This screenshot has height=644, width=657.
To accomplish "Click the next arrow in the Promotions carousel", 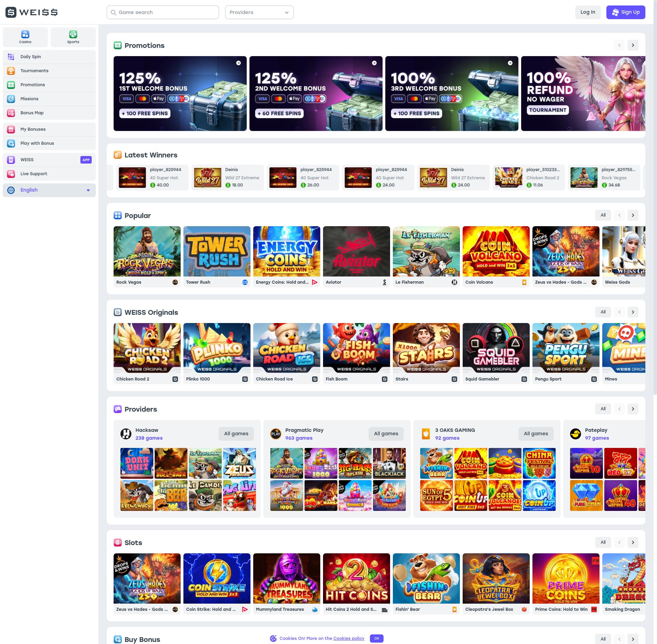I will coord(633,45).
